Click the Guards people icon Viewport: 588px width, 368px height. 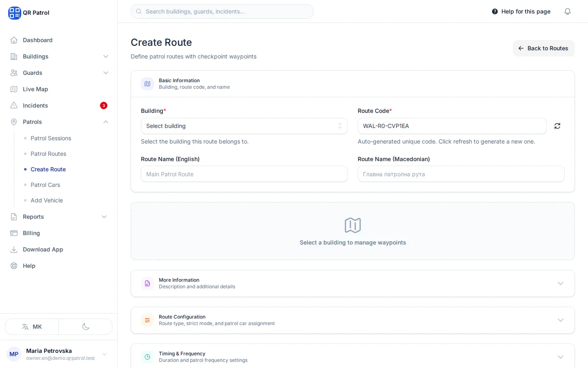(14, 73)
